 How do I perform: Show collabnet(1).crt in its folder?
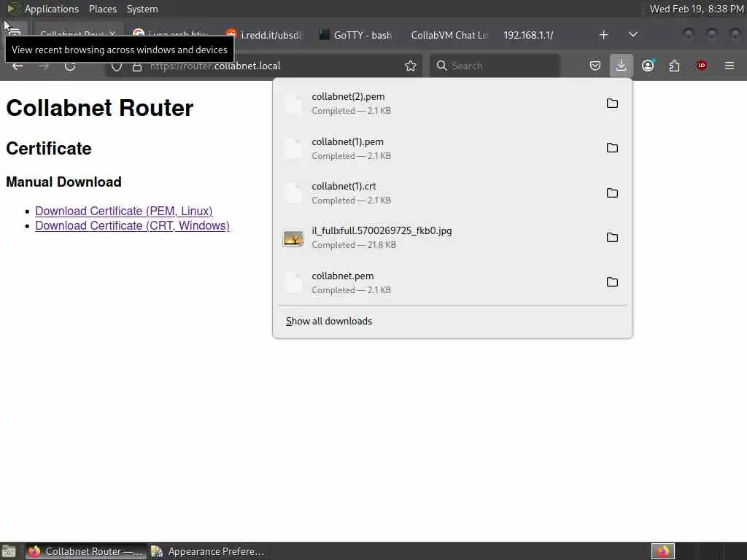(x=612, y=192)
